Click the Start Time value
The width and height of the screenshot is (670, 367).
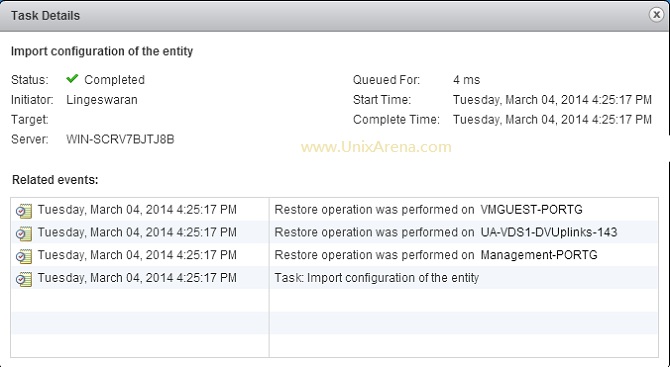coord(552,100)
